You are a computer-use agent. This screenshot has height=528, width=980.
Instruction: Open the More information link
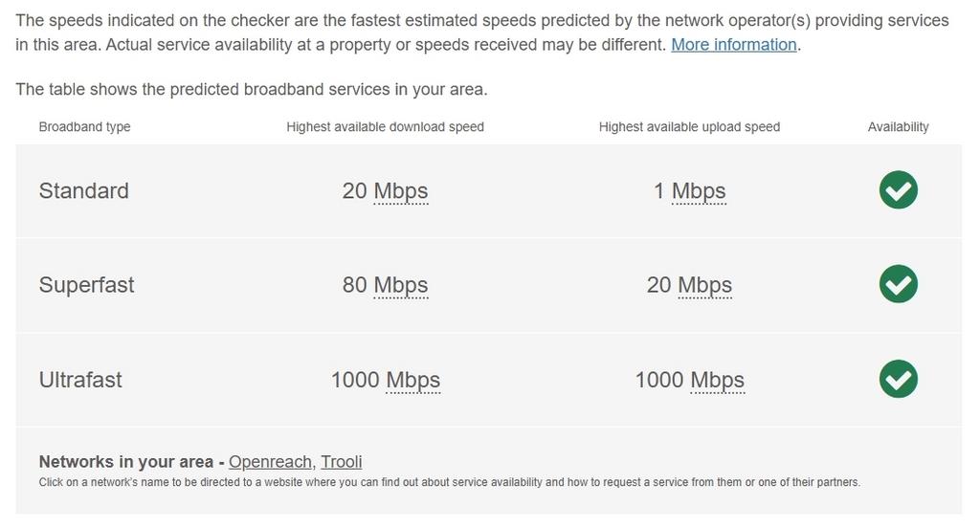734,45
